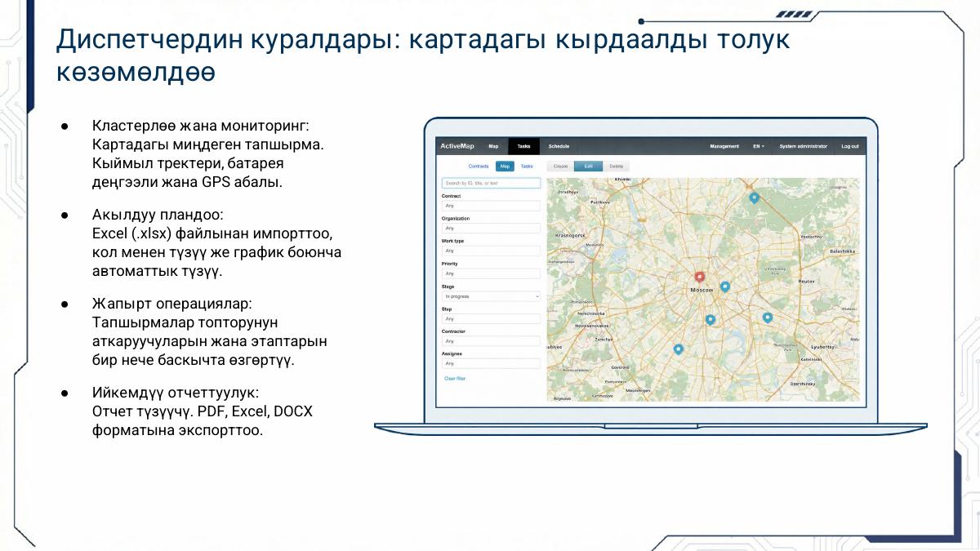Open the Contract filter dropdown
The height and width of the screenshot is (551, 980).
click(x=491, y=206)
